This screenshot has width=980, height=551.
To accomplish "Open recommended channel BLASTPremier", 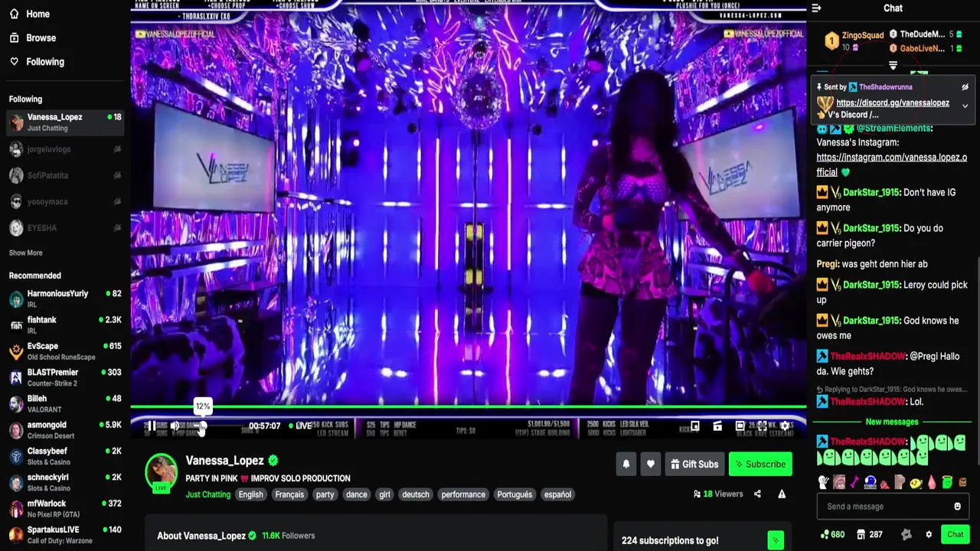I will tap(65, 377).
